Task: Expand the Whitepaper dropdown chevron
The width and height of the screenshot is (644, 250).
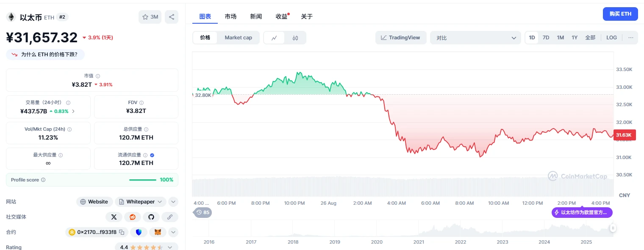Action: tap(159, 202)
